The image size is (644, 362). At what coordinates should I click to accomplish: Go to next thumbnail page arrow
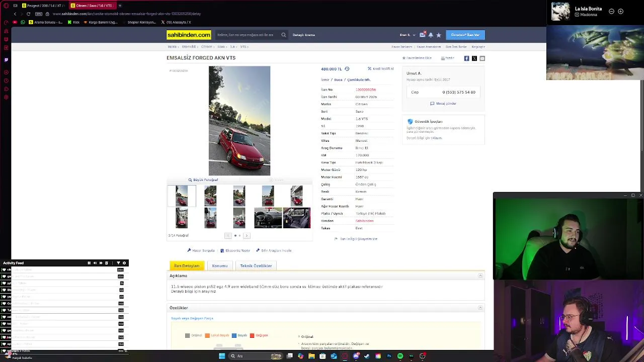(x=246, y=235)
